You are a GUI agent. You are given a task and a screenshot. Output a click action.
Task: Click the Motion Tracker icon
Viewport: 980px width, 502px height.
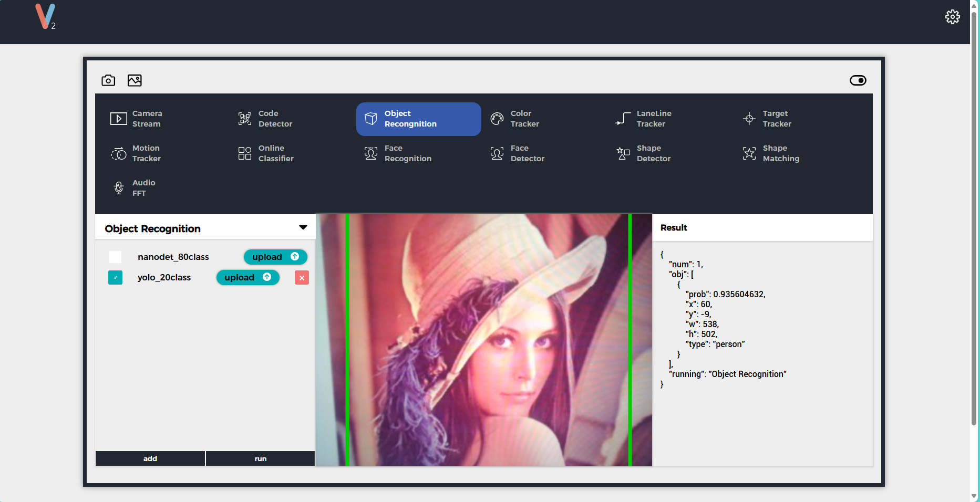click(x=119, y=153)
